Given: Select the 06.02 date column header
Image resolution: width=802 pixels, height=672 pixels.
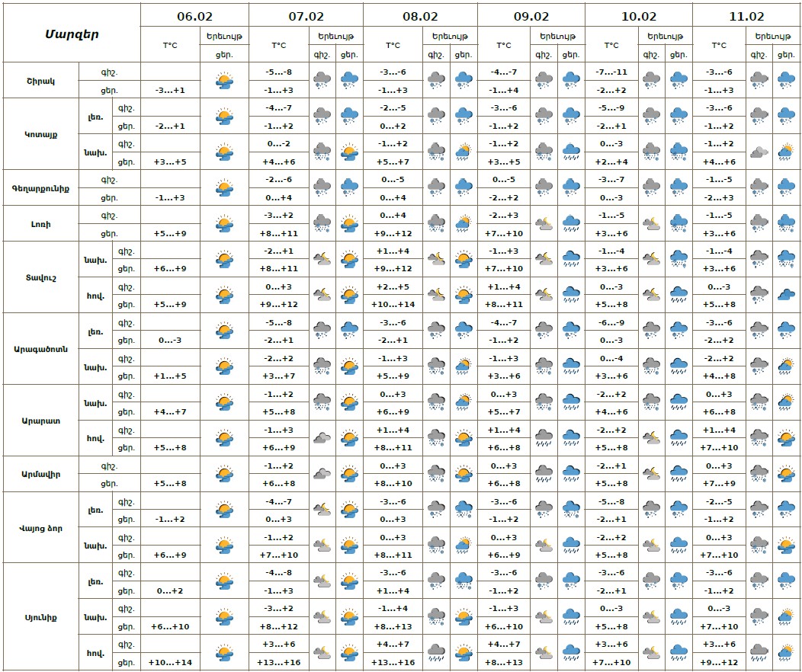Looking at the screenshot, I should click(194, 15).
